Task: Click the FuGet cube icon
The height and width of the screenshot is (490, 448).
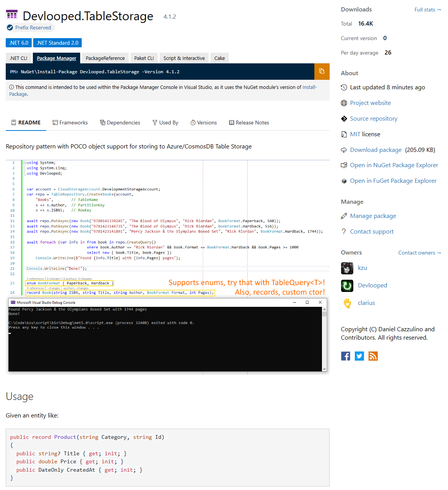Action: tap(344, 181)
